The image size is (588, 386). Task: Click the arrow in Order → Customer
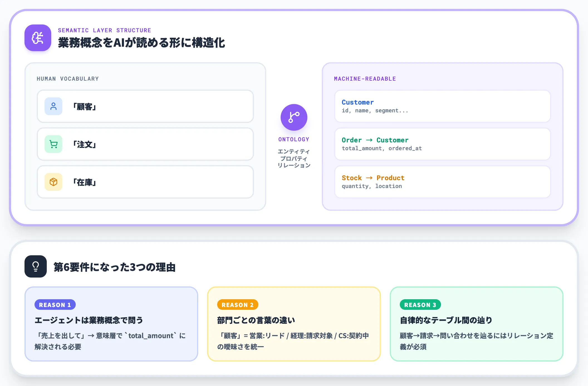(x=369, y=140)
